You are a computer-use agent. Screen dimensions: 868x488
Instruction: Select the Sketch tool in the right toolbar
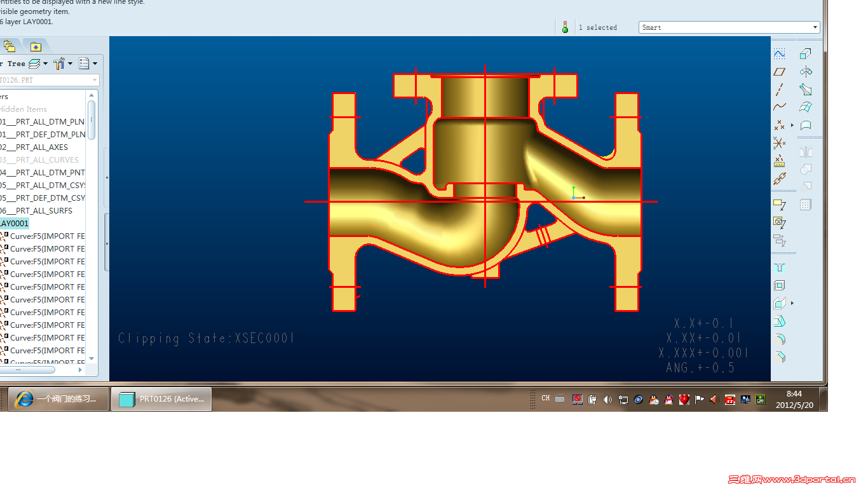click(780, 54)
